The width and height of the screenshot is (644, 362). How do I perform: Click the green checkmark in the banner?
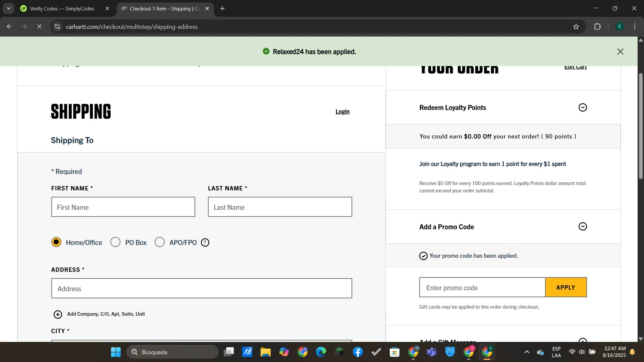(266, 51)
